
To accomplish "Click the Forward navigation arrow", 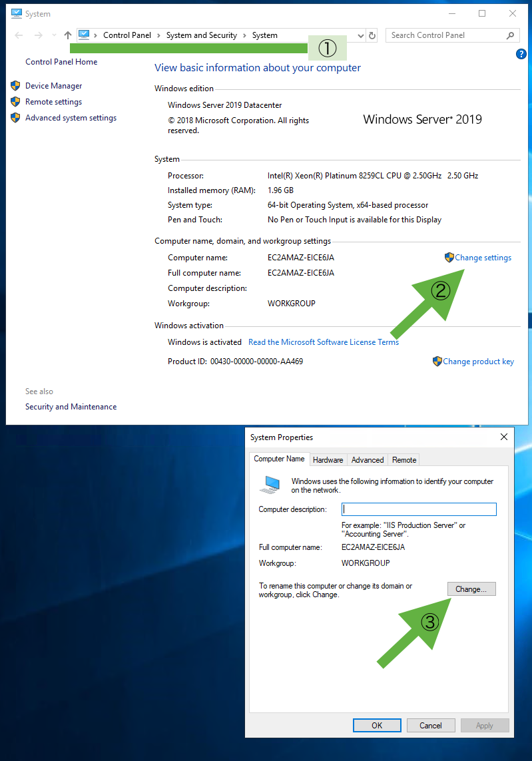I will 39,35.
